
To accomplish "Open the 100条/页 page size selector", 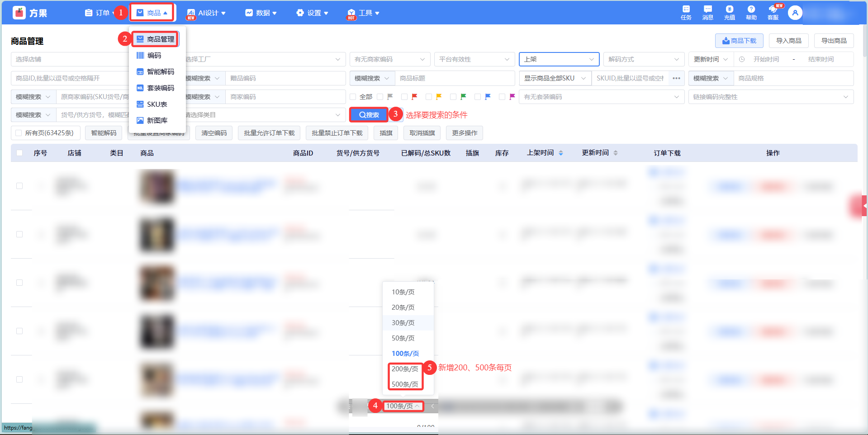I will tap(403, 406).
